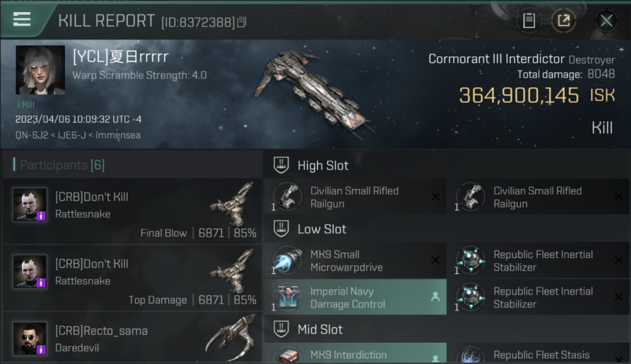Screen dimensions: 631x364
Task: Select the first Civilian Small Rifled Railgun
Action: click(355, 197)
